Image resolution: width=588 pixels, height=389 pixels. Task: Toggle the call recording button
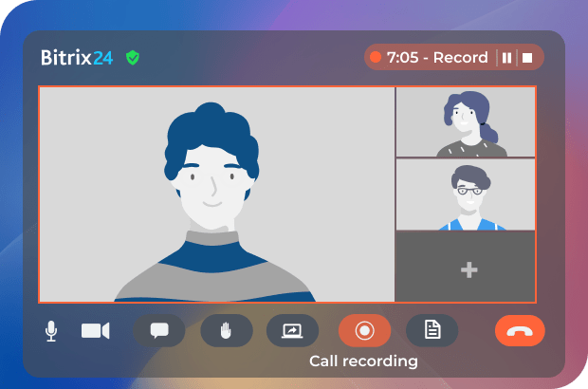point(364,330)
